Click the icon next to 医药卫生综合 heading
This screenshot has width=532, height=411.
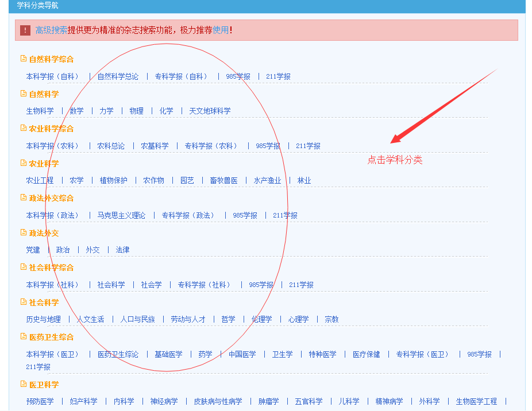click(x=24, y=336)
